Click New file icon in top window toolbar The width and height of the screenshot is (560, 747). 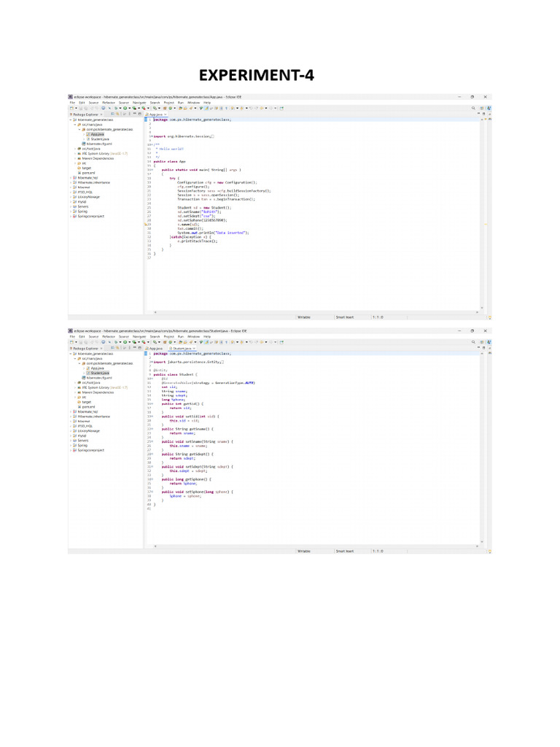[x=72, y=108]
